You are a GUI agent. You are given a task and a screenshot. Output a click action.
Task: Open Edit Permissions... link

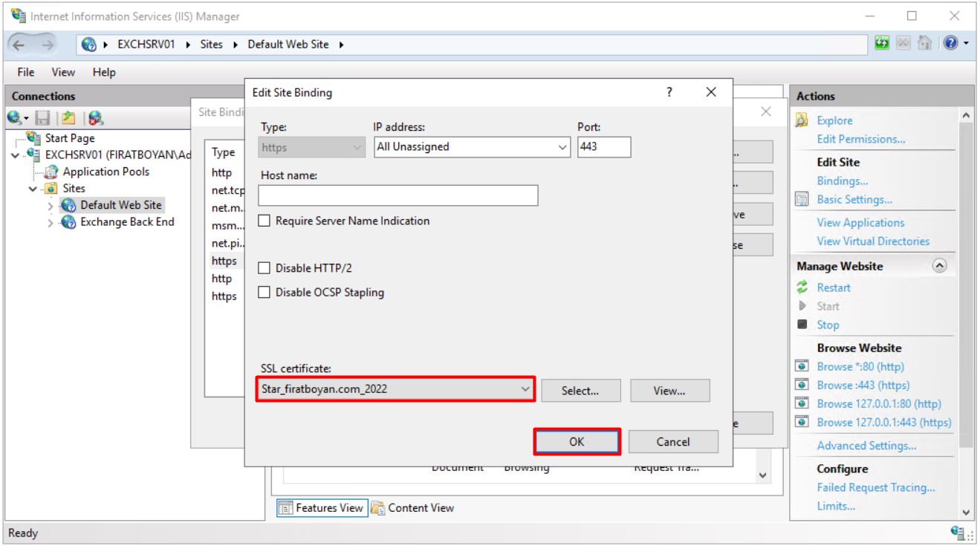(861, 139)
